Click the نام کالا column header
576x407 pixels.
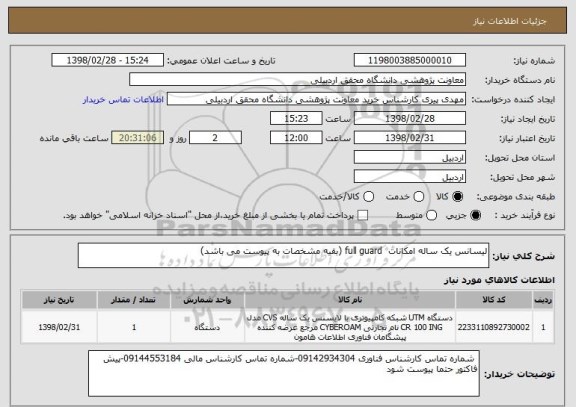point(350,300)
